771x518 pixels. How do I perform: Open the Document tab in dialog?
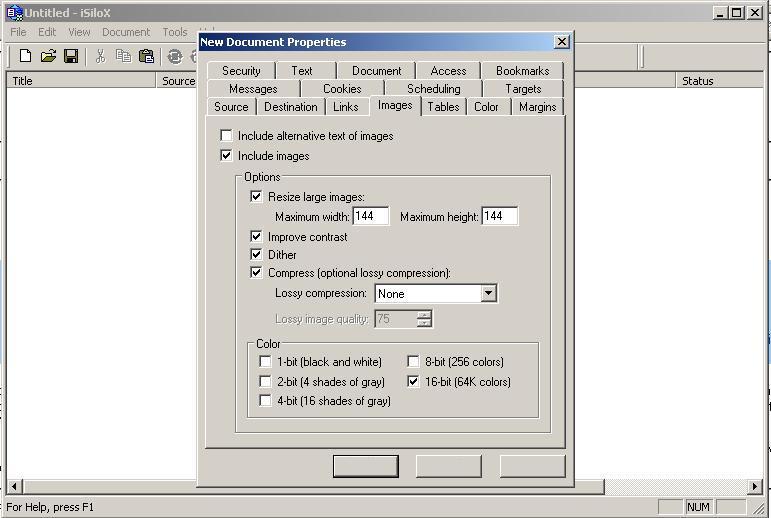(x=377, y=71)
